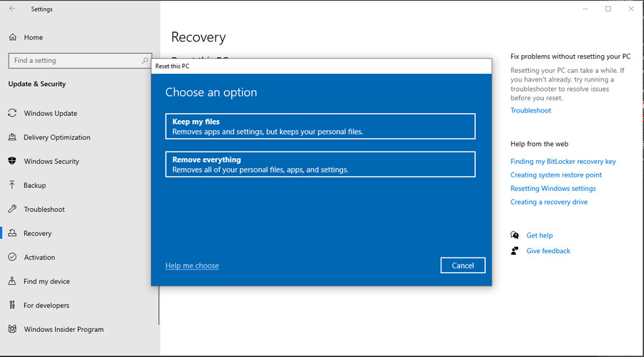
Task: Open Creating system restore point link
Action: pos(556,175)
